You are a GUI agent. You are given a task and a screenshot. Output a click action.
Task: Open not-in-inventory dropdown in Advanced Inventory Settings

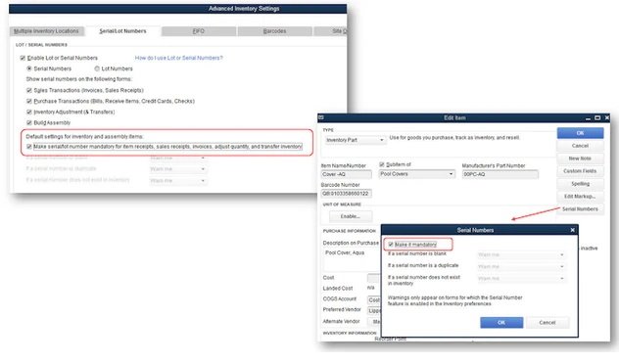(178, 181)
